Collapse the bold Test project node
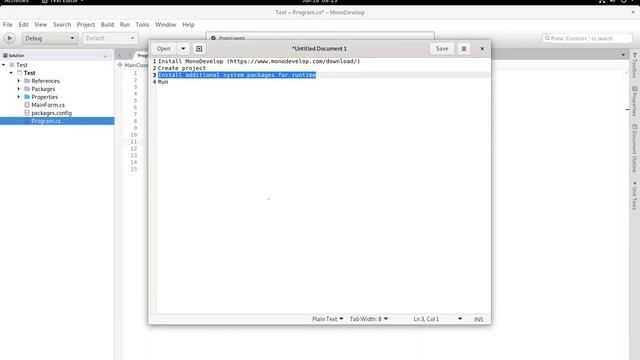This screenshot has height=360, width=640. pyautogui.click(x=11, y=73)
